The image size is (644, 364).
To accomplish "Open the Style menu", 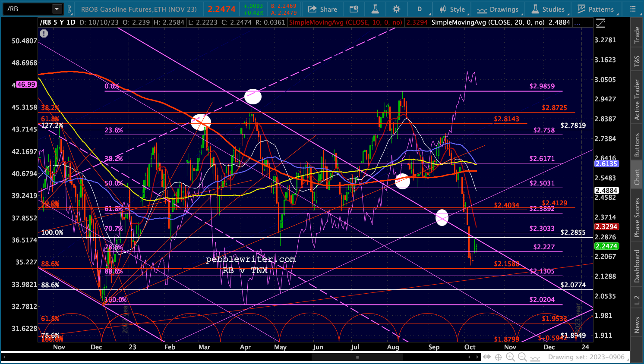I will [452, 9].
